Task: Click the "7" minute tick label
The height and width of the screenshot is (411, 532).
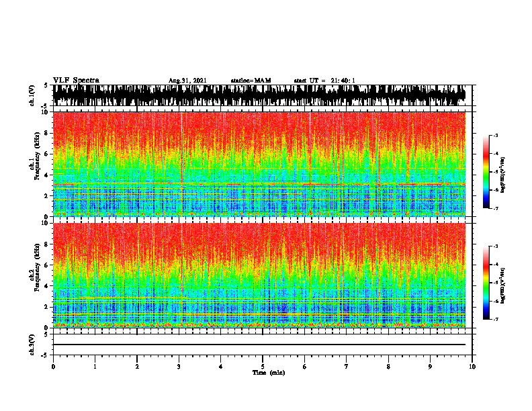Action: pos(347,367)
